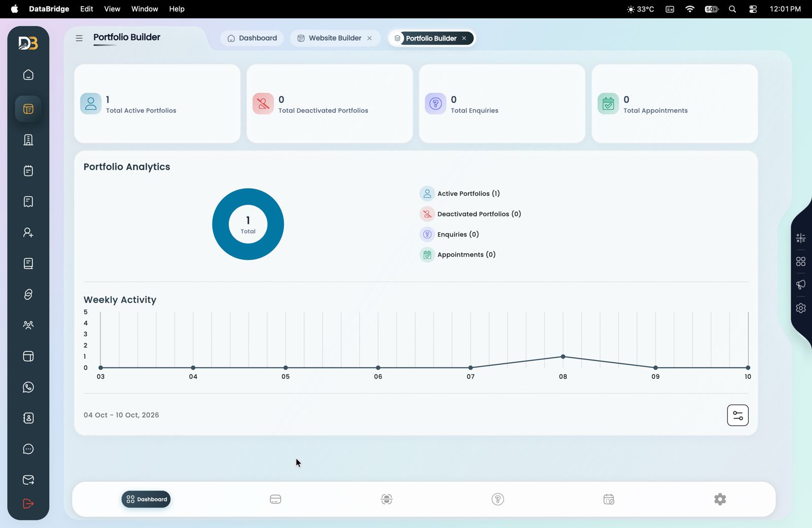Open the chat bubble icon in the left sidebar

click(28, 449)
